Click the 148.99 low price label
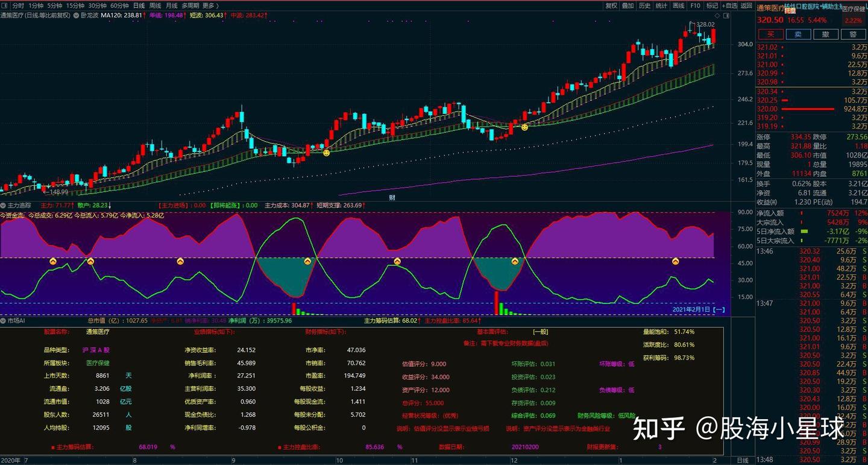868x465 pixels. coord(58,192)
